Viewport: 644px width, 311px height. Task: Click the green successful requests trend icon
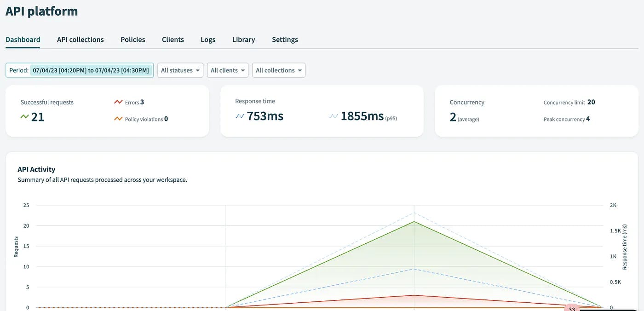coord(25,117)
